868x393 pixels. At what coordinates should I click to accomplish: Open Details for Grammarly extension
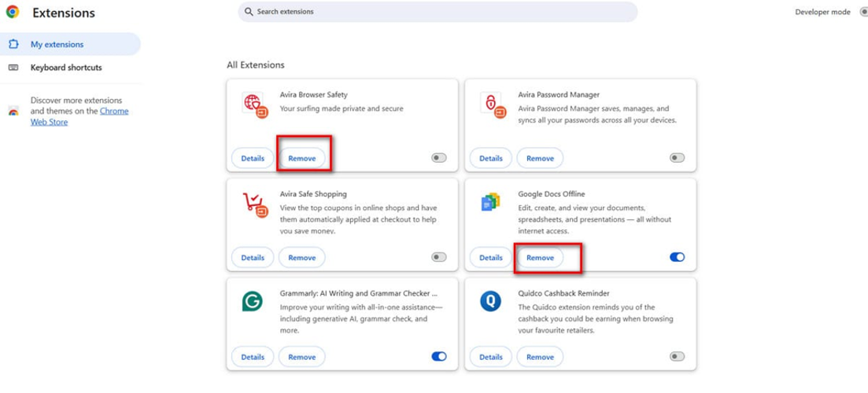point(253,357)
